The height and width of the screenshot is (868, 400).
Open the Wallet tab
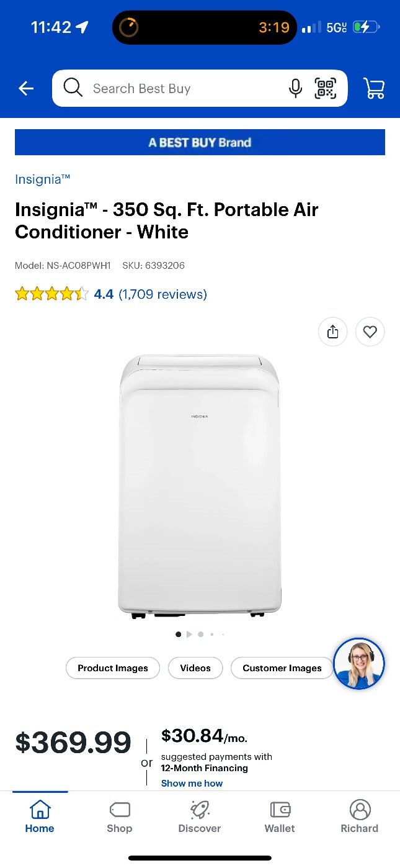[x=280, y=817]
